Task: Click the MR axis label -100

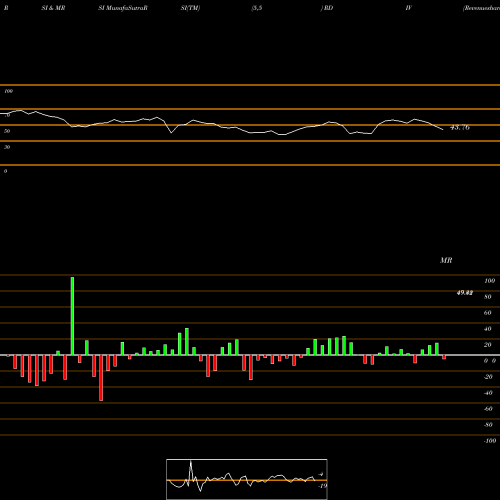Action: click(x=490, y=441)
